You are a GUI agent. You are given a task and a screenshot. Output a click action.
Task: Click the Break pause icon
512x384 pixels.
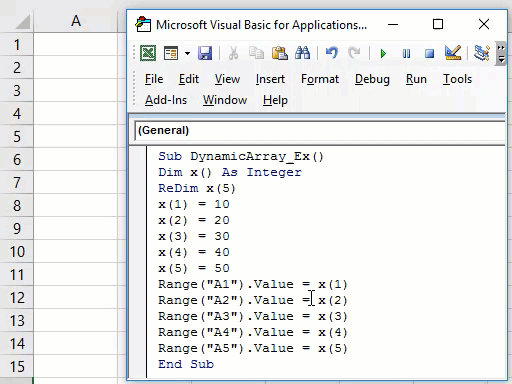click(406, 53)
